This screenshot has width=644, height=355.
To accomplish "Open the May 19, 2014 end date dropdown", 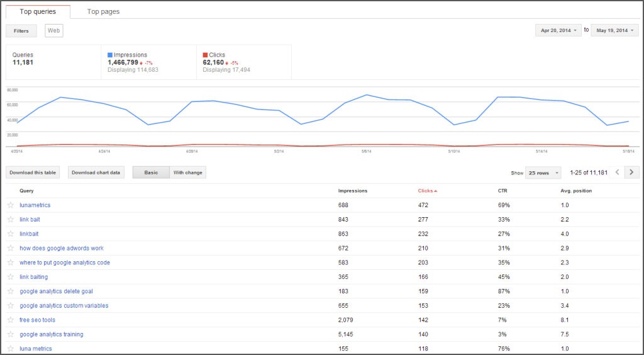I will pos(614,30).
